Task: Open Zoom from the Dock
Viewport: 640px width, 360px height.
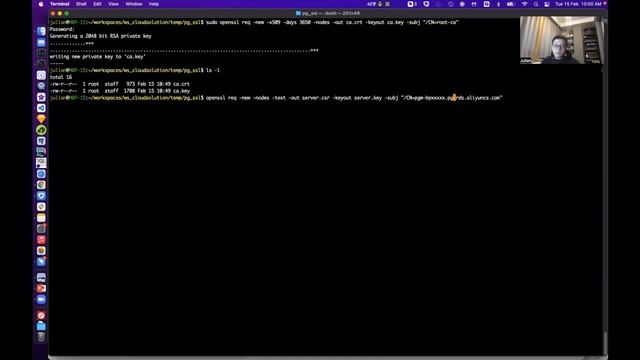Action: 41,300
